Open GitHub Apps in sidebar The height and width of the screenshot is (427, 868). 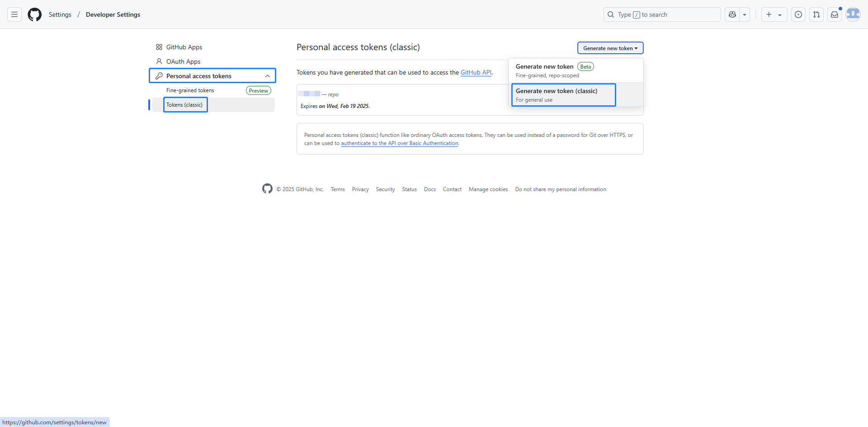click(184, 47)
